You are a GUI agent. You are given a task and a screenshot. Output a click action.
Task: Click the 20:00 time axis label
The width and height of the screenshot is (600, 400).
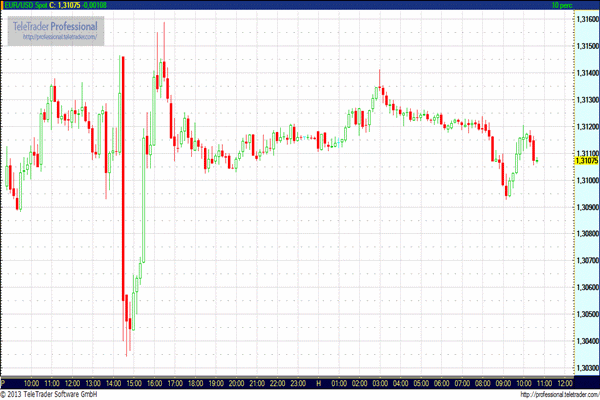236,383
